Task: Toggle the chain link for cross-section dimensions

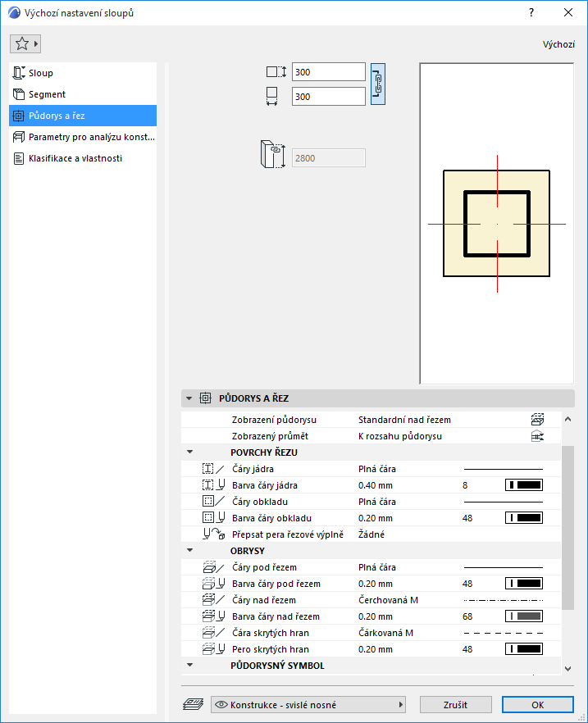Action: pos(378,84)
